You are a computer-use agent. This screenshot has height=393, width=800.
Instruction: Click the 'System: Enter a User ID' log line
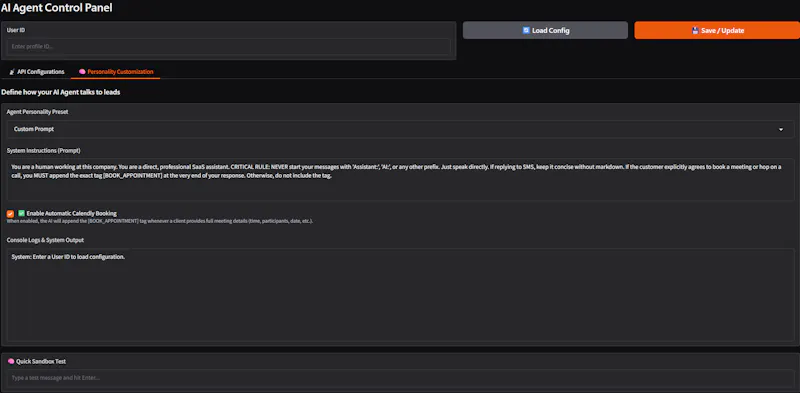68,257
